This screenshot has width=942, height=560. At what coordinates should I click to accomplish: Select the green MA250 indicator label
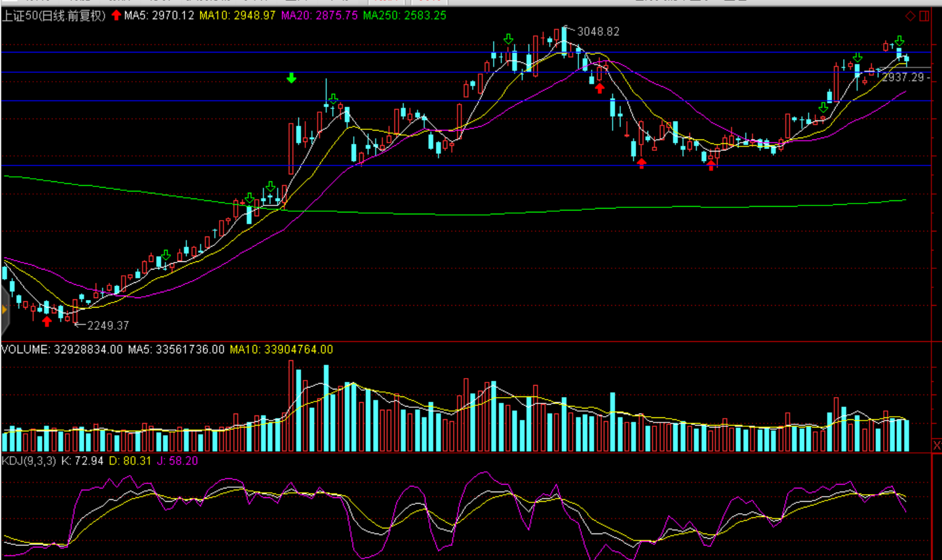coord(404,15)
